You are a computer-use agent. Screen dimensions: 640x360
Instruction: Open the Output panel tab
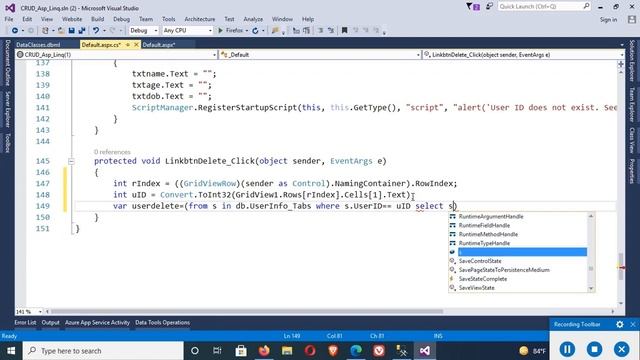click(50, 323)
